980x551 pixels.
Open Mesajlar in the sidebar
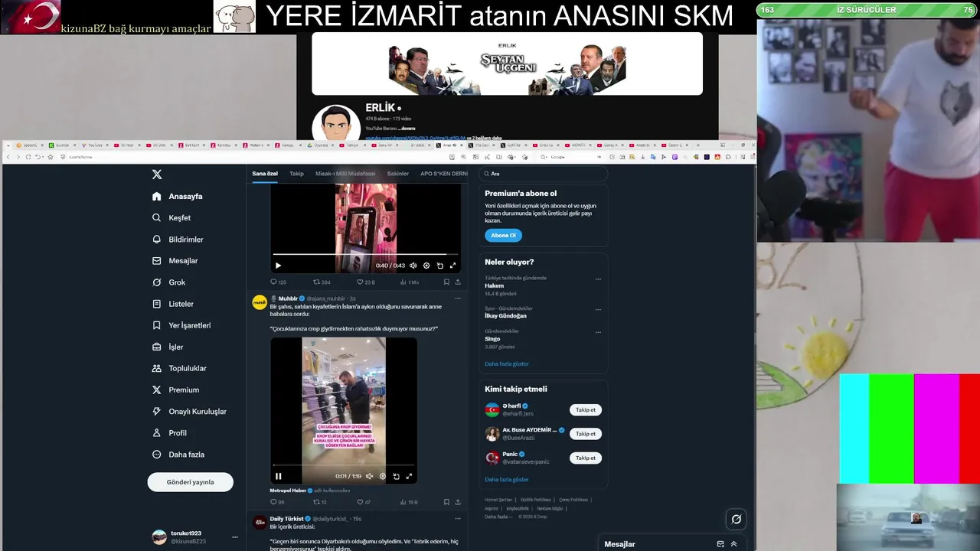[x=175, y=261]
